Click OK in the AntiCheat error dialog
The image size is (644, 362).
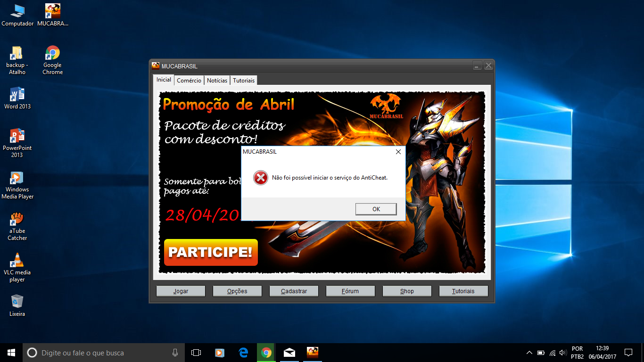pyautogui.click(x=376, y=209)
